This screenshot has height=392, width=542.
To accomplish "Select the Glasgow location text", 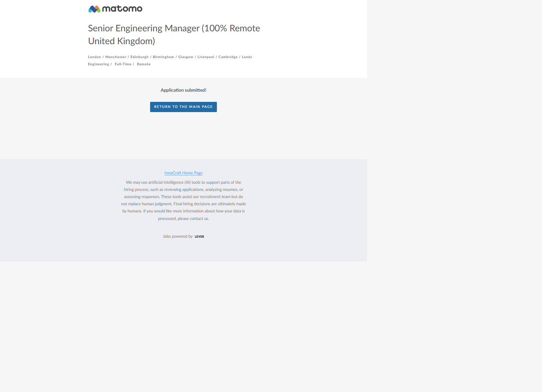I will (x=186, y=57).
